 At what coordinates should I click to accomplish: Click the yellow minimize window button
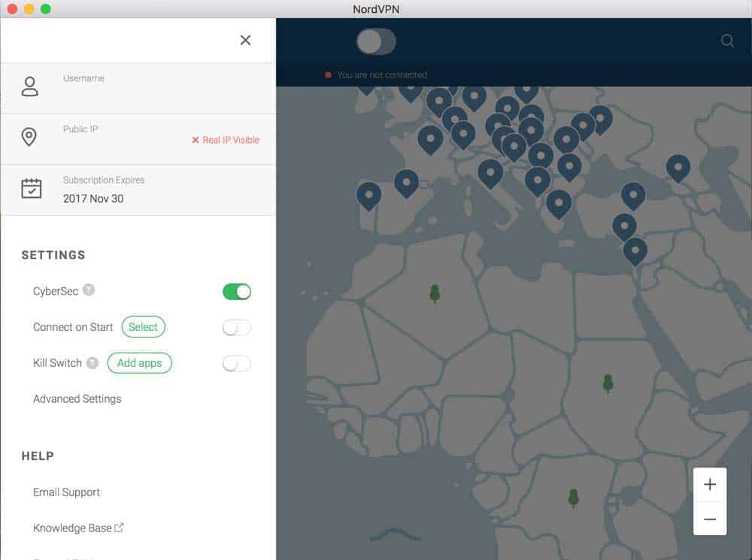[29, 8]
